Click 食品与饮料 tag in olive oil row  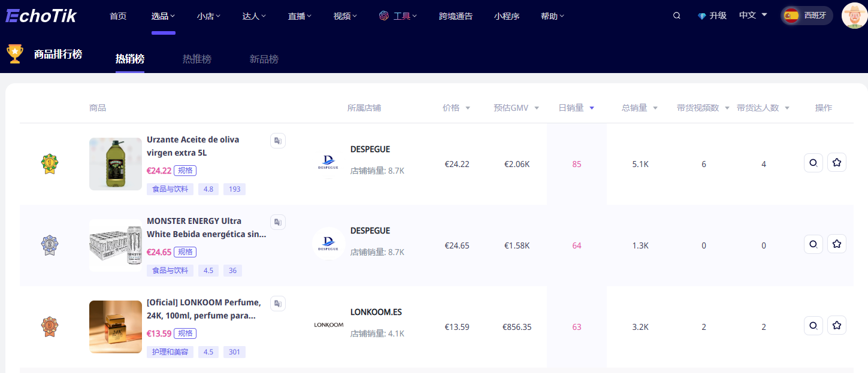pos(170,189)
